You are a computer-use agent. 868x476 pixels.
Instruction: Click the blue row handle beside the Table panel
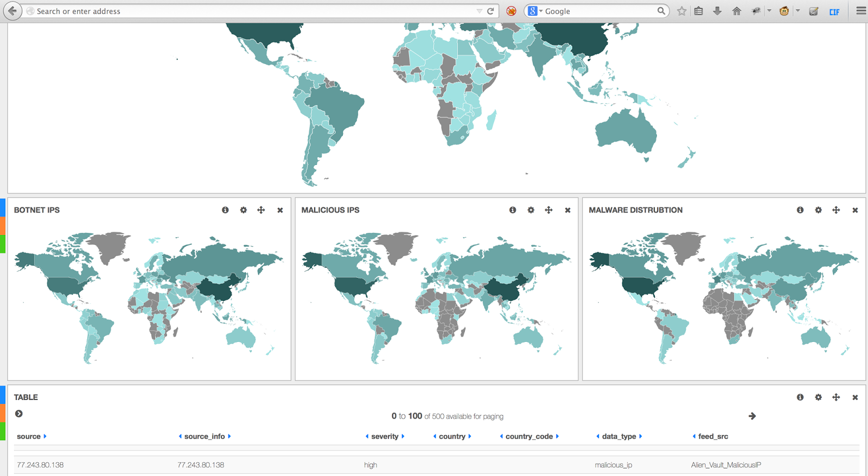tap(3, 395)
